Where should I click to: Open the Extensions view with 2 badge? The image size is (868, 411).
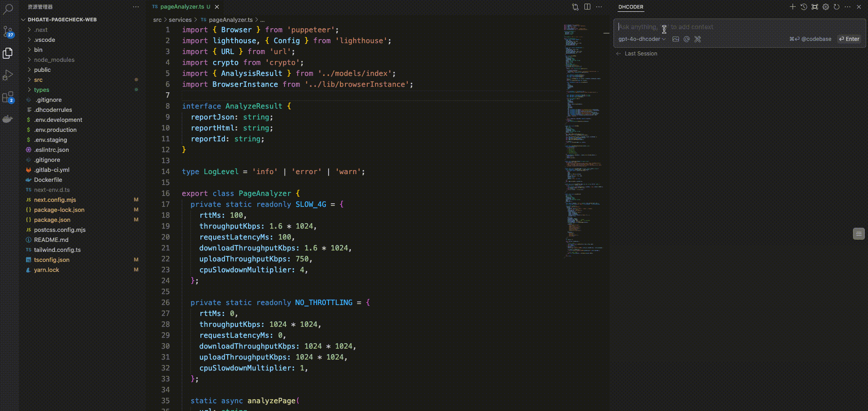[x=8, y=97]
